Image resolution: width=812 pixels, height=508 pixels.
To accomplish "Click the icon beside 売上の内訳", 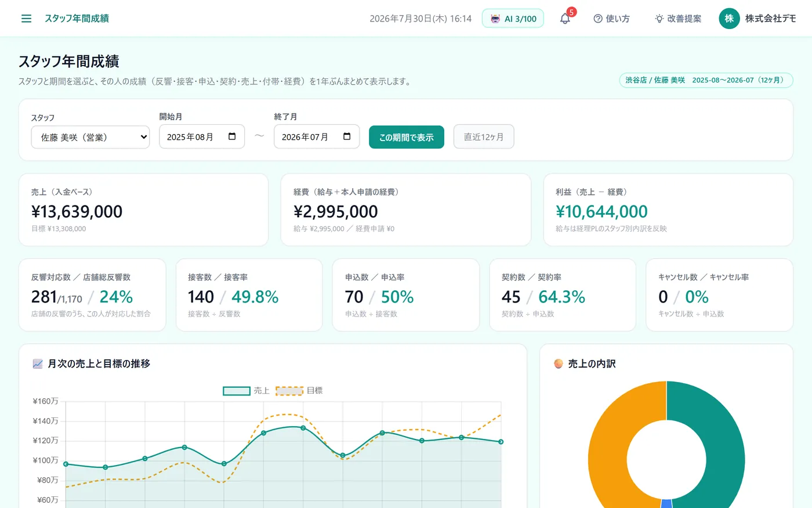I will [559, 364].
